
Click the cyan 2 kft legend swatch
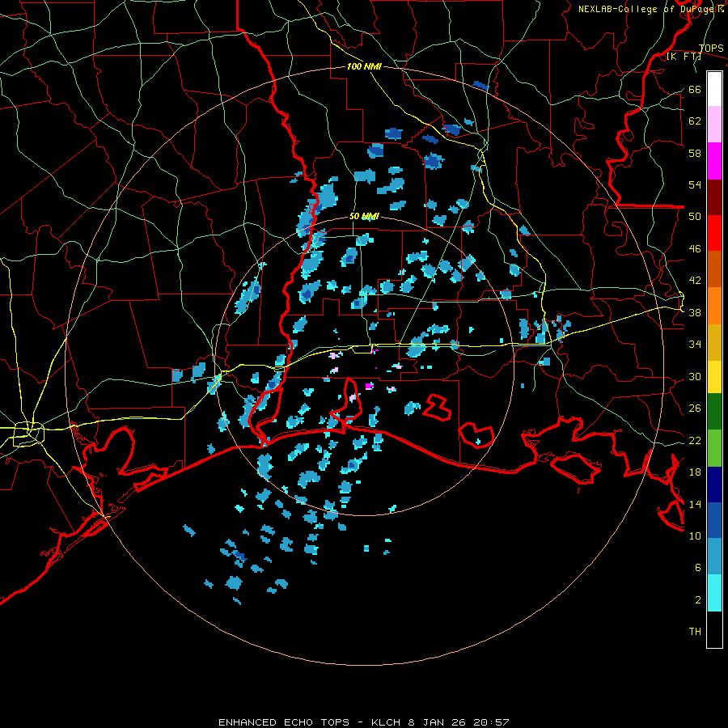point(714,593)
